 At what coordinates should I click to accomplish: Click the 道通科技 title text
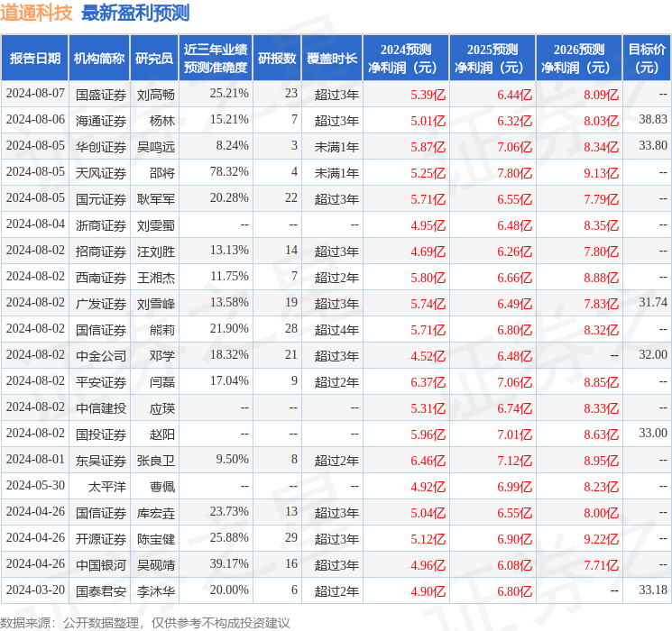[36, 13]
